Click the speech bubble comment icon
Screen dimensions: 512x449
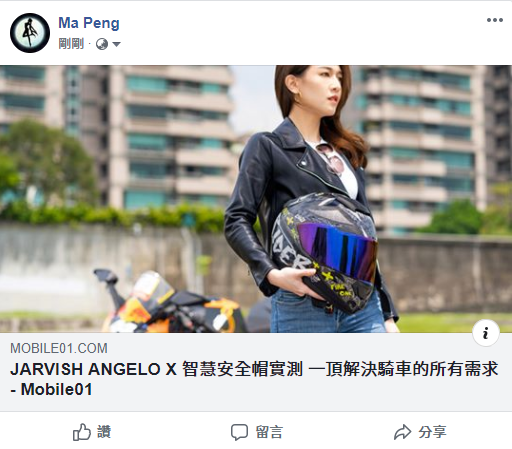(x=239, y=432)
